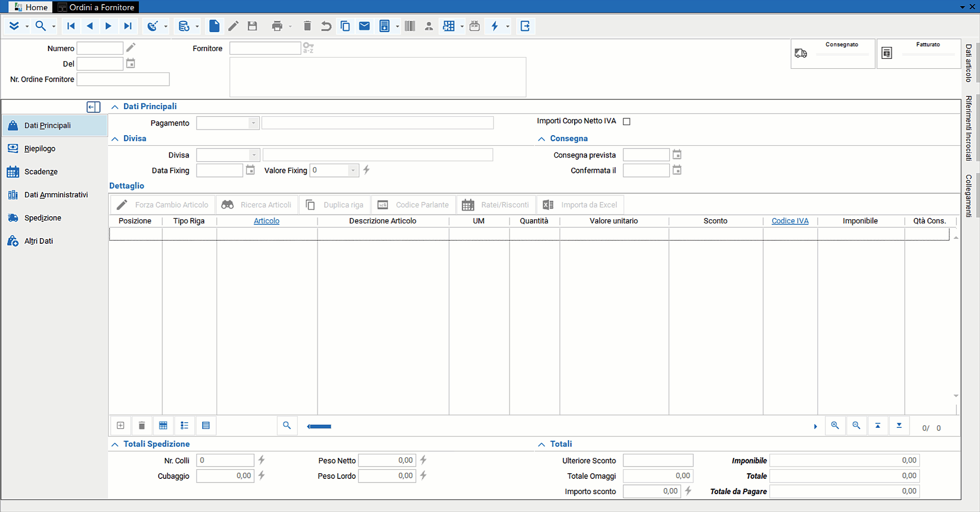Click the Codice IVA column link

coord(790,221)
